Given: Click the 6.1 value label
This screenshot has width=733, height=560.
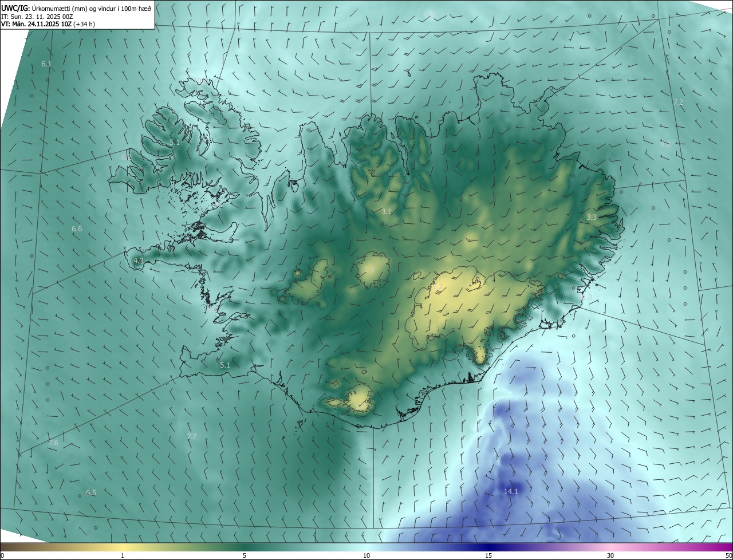Looking at the screenshot, I should 46,64.
